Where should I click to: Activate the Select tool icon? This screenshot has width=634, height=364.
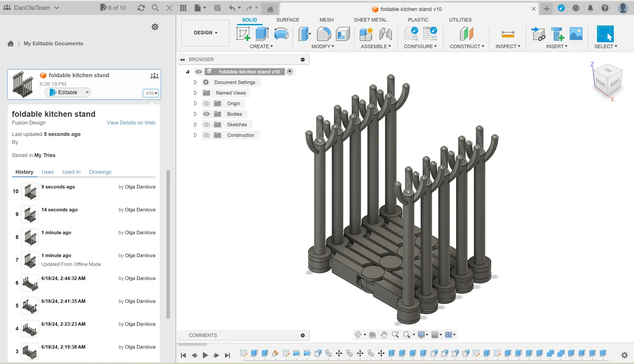point(605,34)
